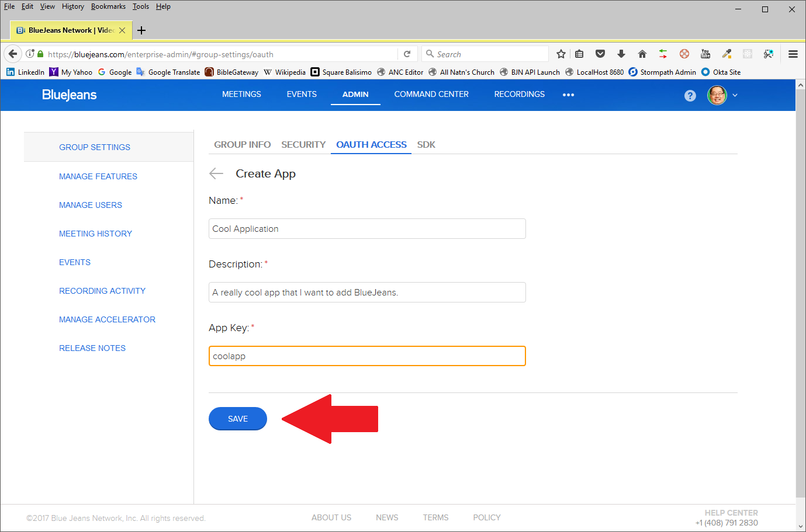The image size is (806, 532).
Task: Open the History menu
Action: pos(73,6)
